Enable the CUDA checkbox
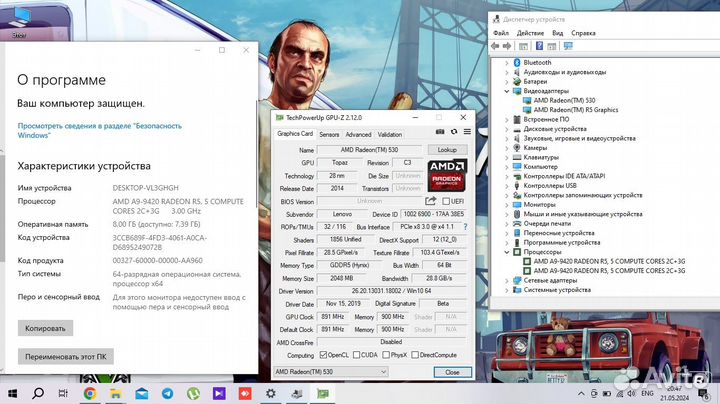 click(357, 355)
